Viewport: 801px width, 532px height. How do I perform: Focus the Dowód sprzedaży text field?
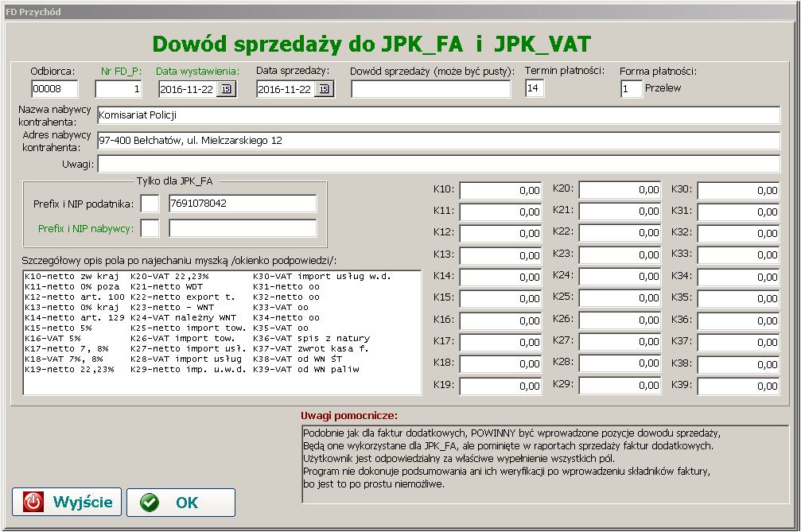[430, 89]
